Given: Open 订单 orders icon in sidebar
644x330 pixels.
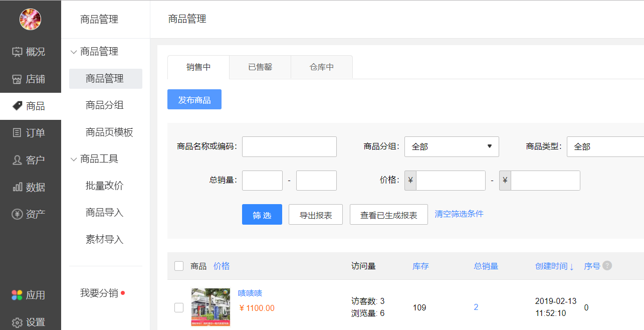Looking at the screenshot, I should (18, 133).
